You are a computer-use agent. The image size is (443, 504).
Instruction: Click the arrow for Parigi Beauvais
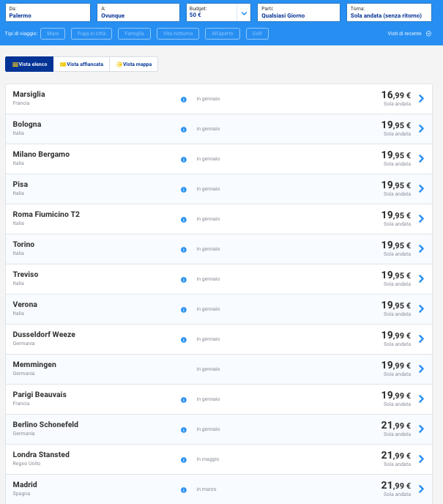click(x=421, y=399)
